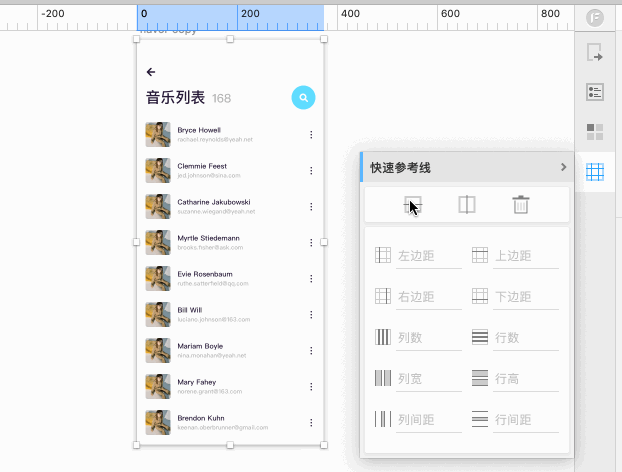Click the 快速参考线 panel title
622x472 pixels.
coord(400,167)
